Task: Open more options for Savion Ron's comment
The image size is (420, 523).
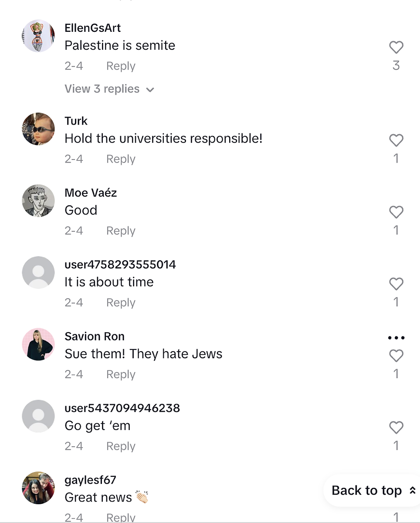Action: [396, 338]
